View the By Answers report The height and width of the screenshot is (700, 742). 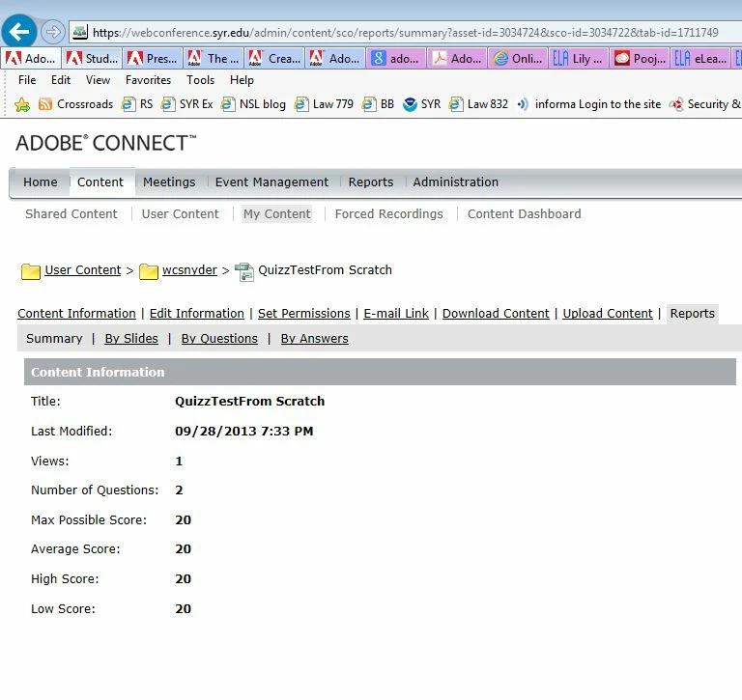pyautogui.click(x=315, y=339)
